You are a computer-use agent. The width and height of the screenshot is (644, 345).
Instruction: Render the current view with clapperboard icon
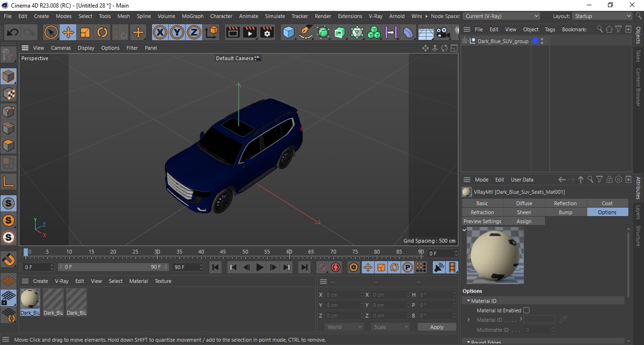click(x=233, y=32)
